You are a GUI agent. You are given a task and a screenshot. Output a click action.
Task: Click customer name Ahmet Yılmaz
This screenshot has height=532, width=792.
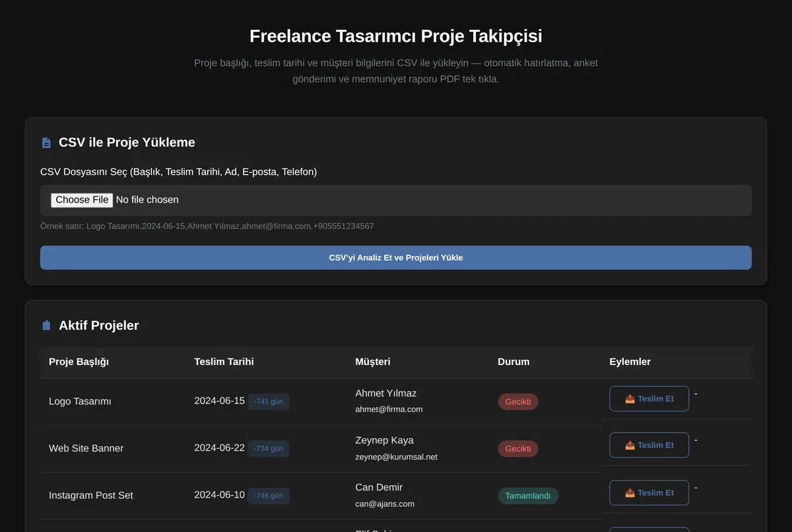pos(386,393)
